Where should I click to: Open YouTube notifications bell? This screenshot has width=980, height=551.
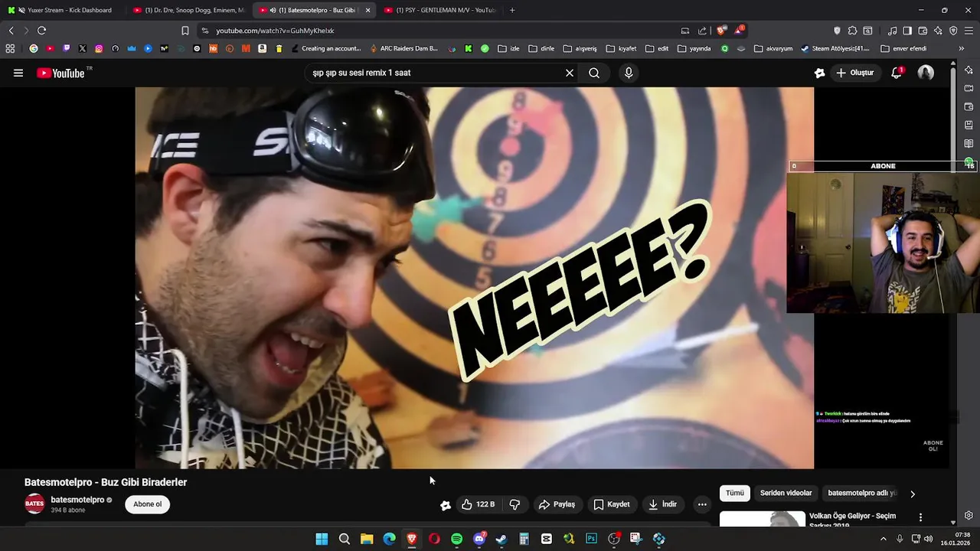[x=897, y=73]
